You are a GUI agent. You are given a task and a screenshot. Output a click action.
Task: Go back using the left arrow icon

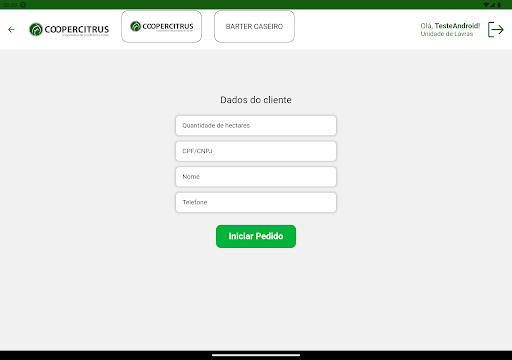[11, 30]
